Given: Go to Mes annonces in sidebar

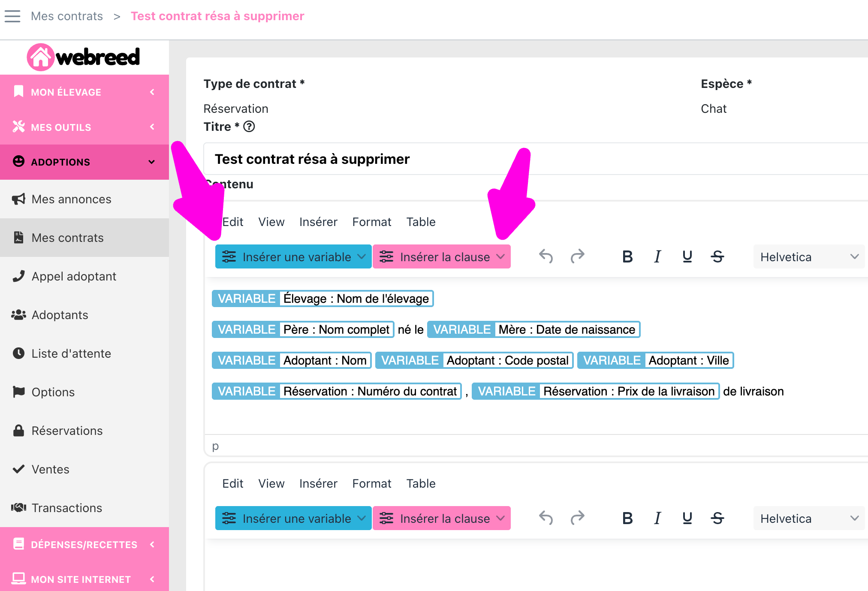Looking at the screenshot, I should tap(72, 199).
